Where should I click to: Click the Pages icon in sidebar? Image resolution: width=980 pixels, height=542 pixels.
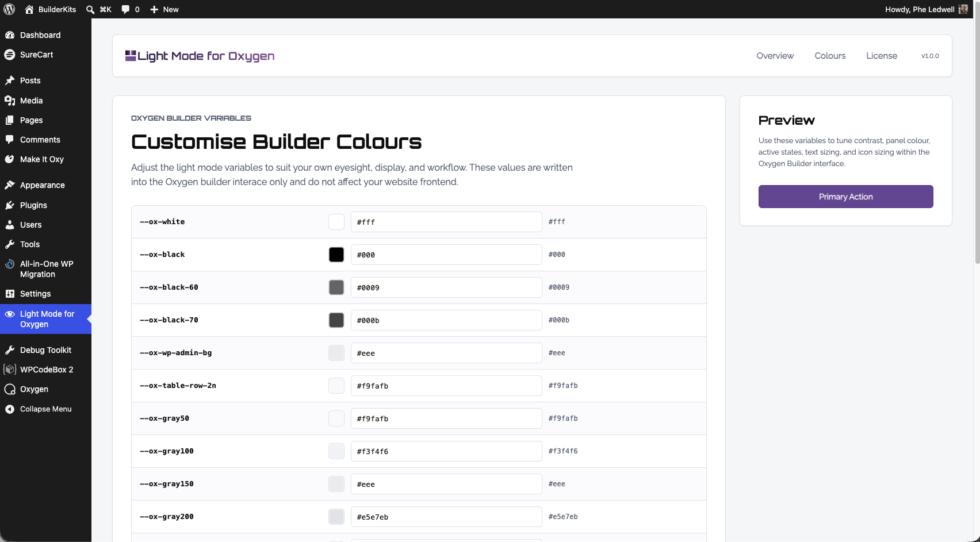point(10,120)
